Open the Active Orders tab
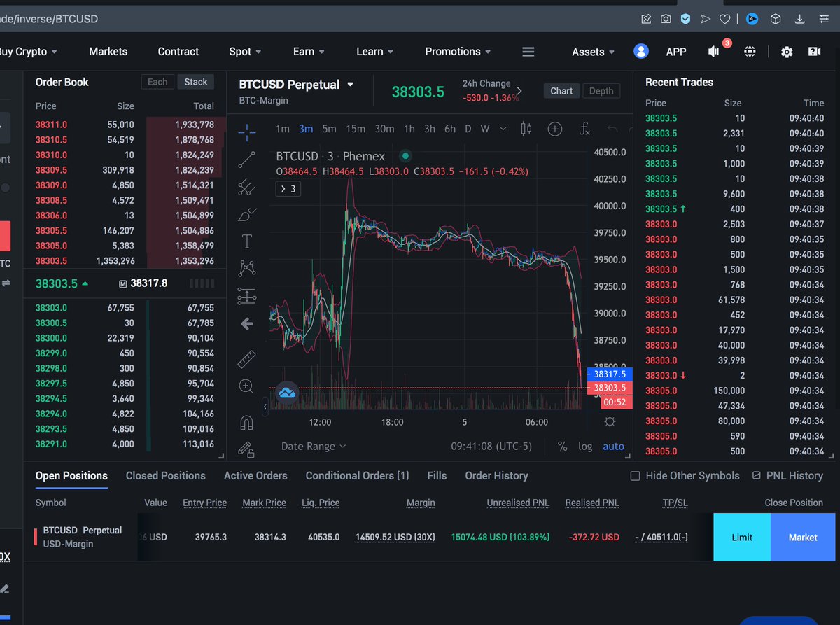 tap(255, 476)
